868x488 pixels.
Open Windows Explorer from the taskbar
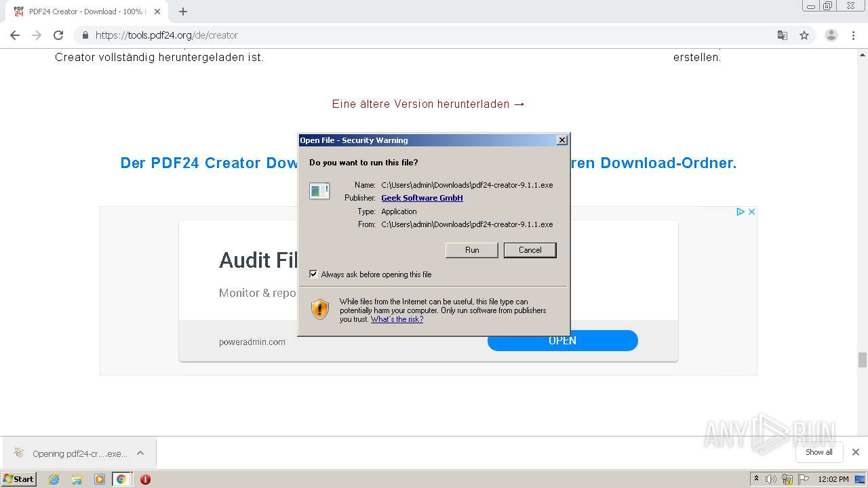coord(77,479)
